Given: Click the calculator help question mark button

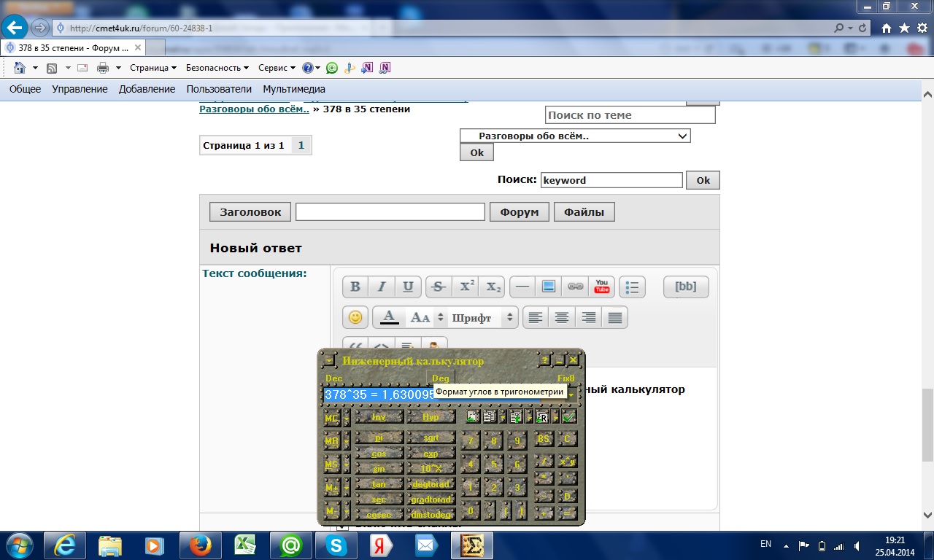Looking at the screenshot, I should click(x=544, y=360).
